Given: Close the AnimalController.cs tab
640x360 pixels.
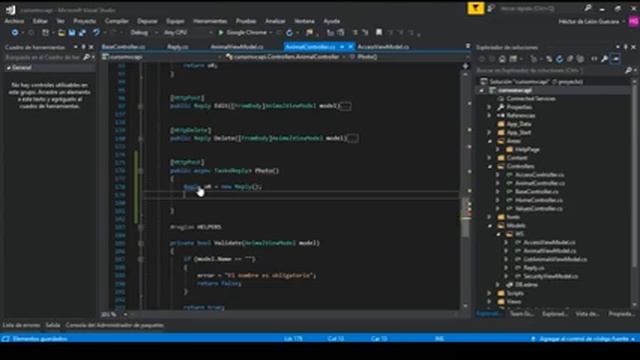Looking at the screenshot, I should point(350,47).
